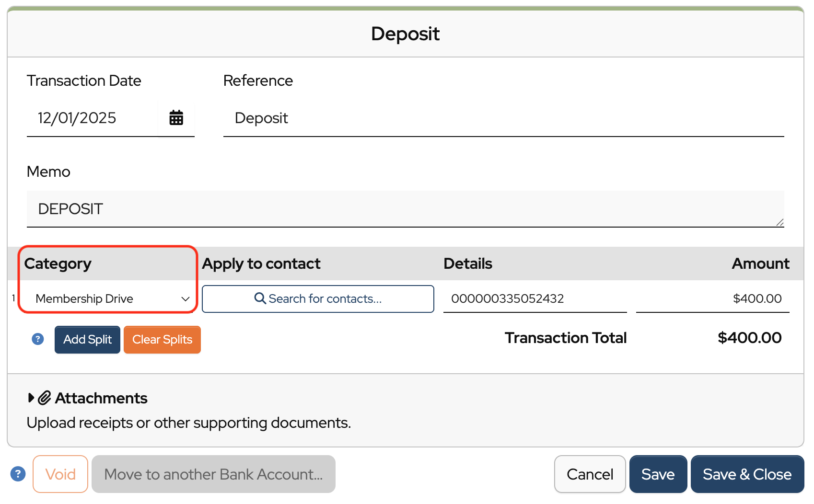Click Move to another Bank Account button

coord(213,474)
